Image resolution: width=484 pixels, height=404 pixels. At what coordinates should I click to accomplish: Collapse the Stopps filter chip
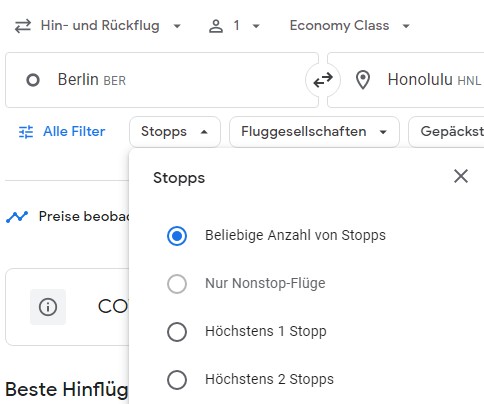pyautogui.click(x=175, y=132)
